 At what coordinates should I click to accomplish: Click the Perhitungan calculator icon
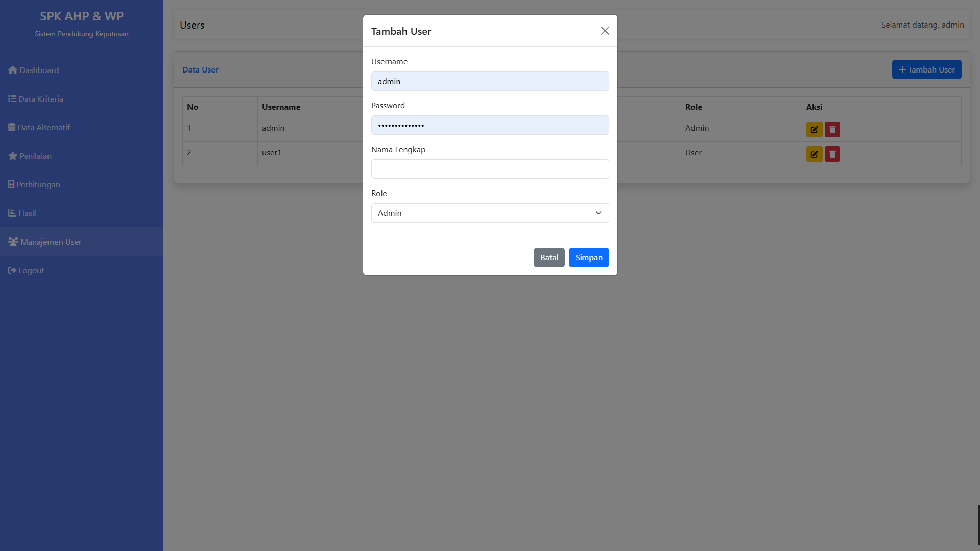(x=11, y=184)
